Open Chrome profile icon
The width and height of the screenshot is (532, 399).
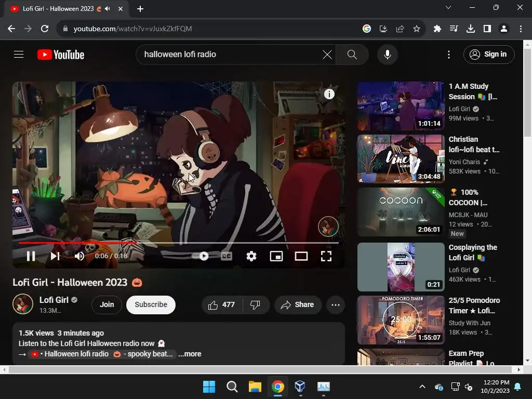click(504, 29)
